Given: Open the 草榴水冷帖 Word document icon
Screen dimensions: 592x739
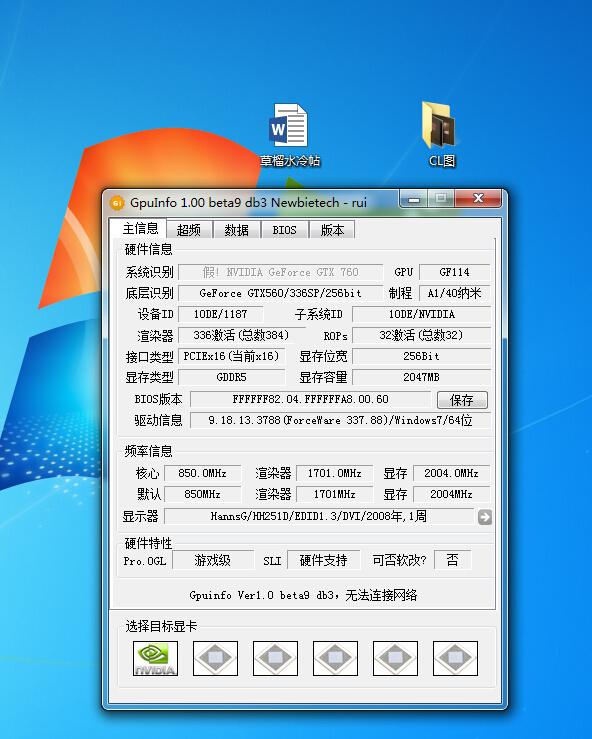Looking at the screenshot, I should [x=288, y=136].
